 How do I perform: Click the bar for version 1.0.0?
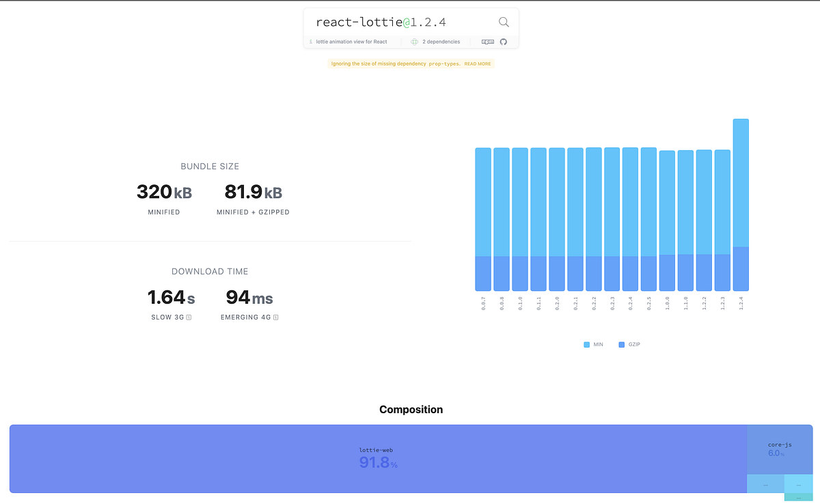[667, 219]
